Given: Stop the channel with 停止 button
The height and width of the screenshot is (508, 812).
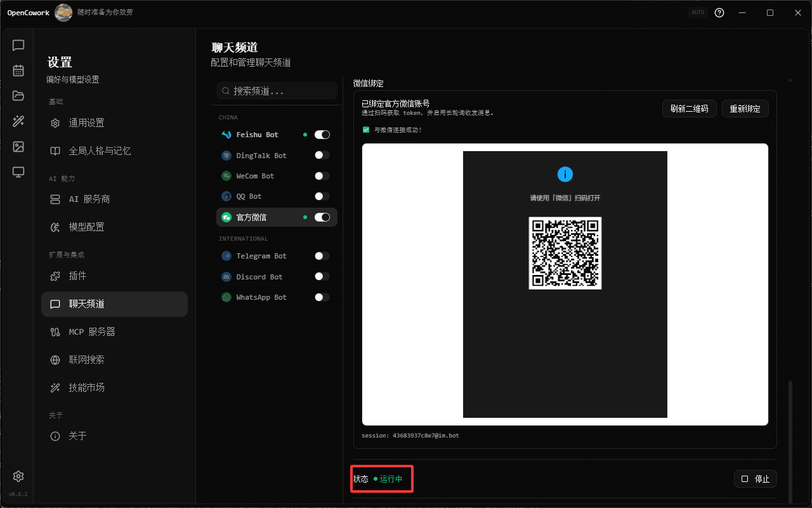Looking at the screenshot, I should 755,479.
